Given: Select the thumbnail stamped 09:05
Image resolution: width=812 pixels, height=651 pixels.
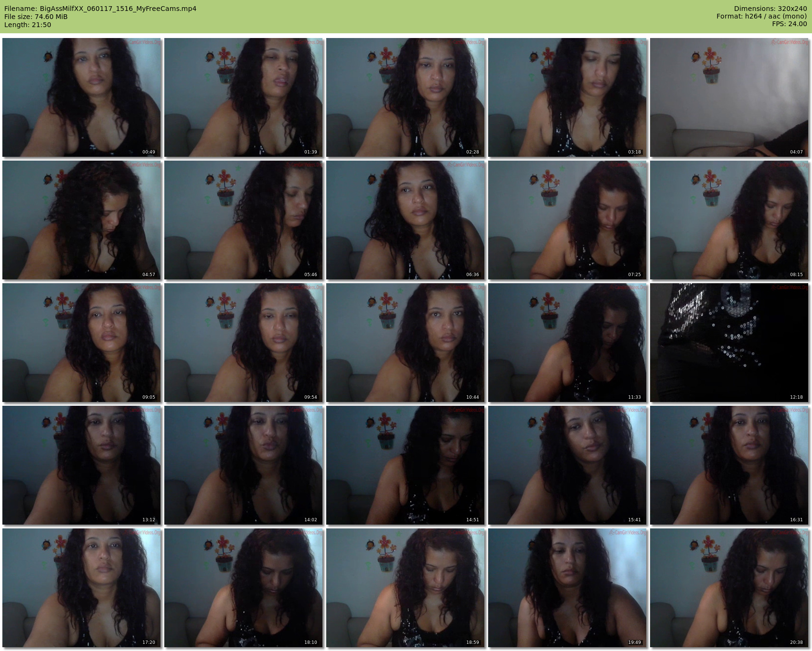Looking at the screenshot, I should click(x=82, y=343).
